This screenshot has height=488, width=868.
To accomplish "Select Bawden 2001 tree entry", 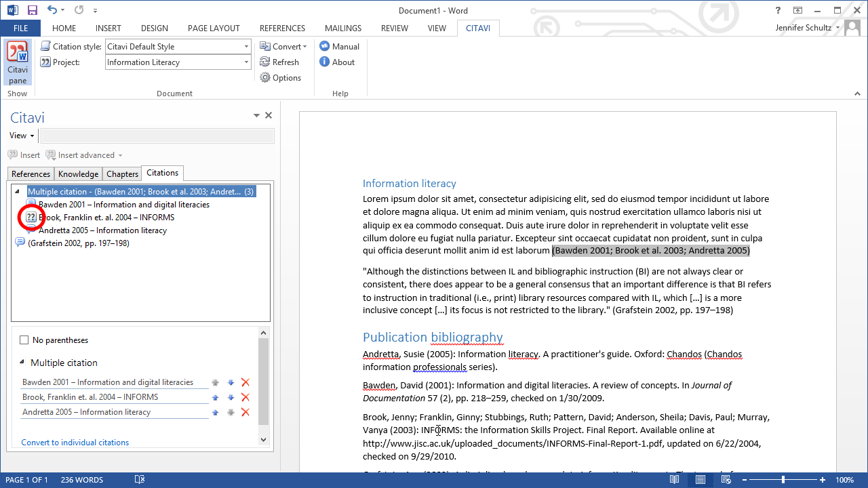I will click(x=124, y=204).
